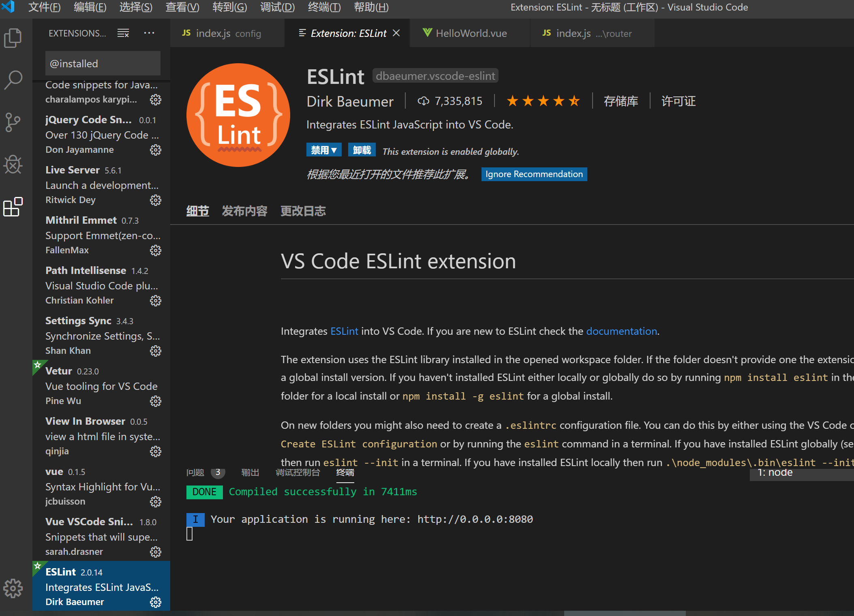Click the 卸载 (Uninstall) button

pos(362,150)
